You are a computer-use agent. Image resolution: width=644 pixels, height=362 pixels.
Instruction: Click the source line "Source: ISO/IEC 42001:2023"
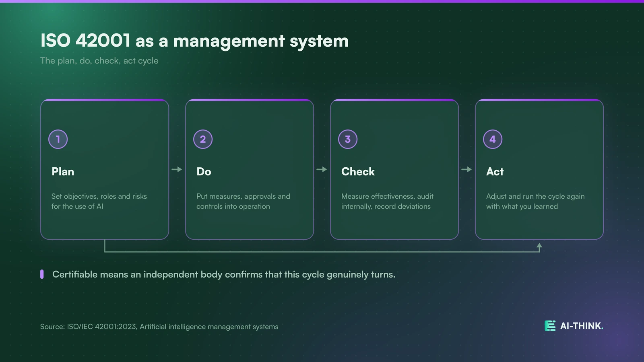click(x=159, y=327)
